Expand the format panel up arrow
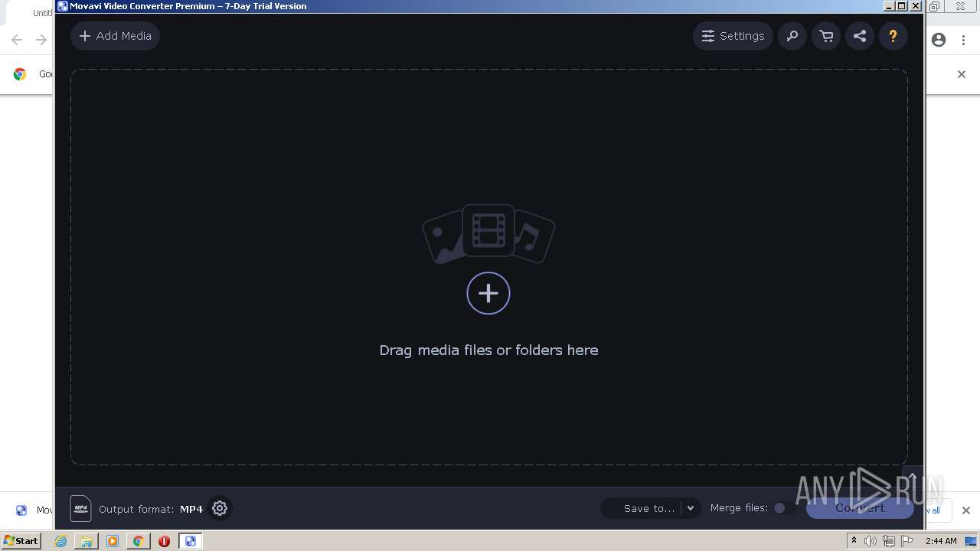 913,478
